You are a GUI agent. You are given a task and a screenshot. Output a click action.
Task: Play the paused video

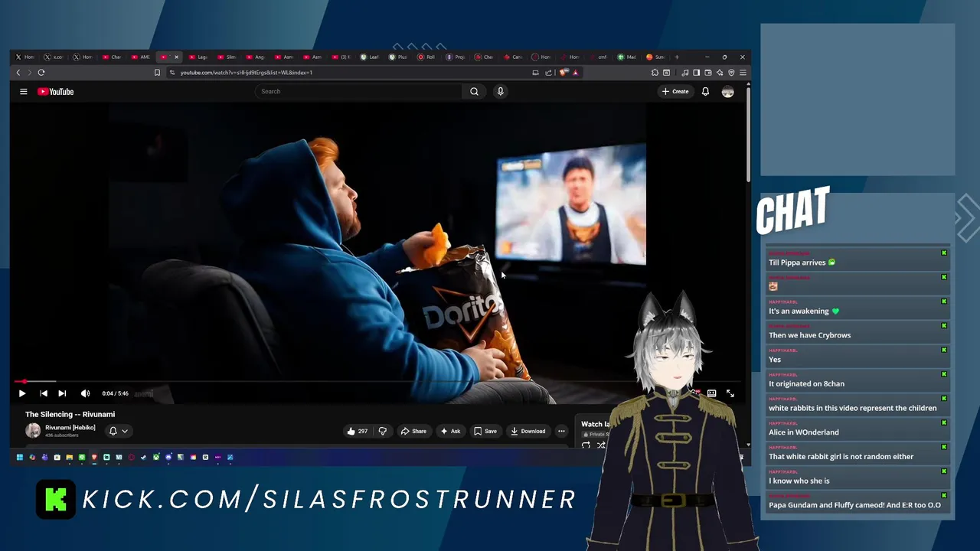[22, 393]
